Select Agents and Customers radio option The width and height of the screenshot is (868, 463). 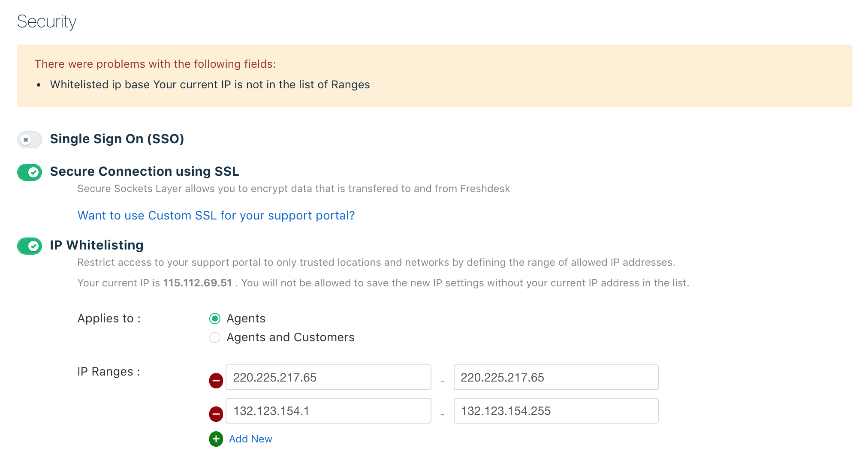click(215, 337)
